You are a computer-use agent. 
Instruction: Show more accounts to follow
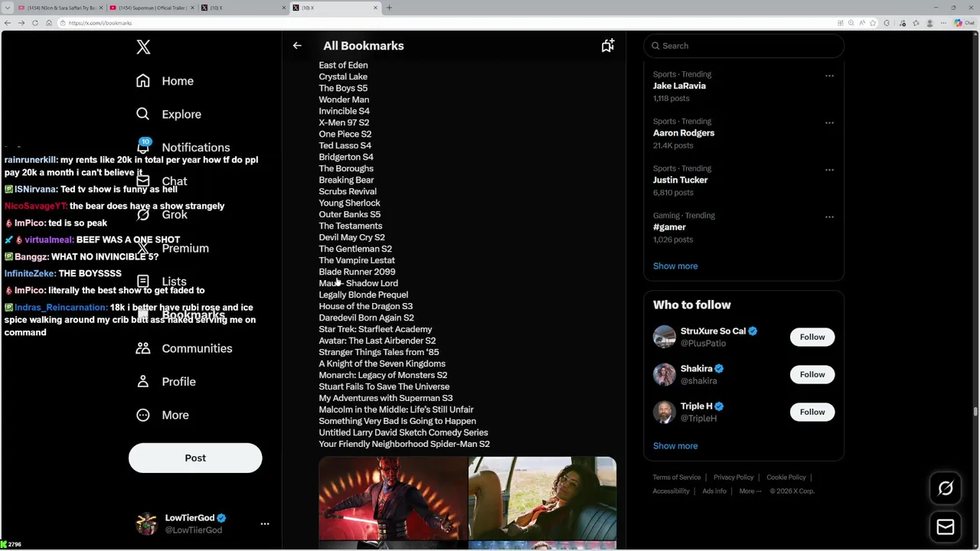(x=675, y=446)
